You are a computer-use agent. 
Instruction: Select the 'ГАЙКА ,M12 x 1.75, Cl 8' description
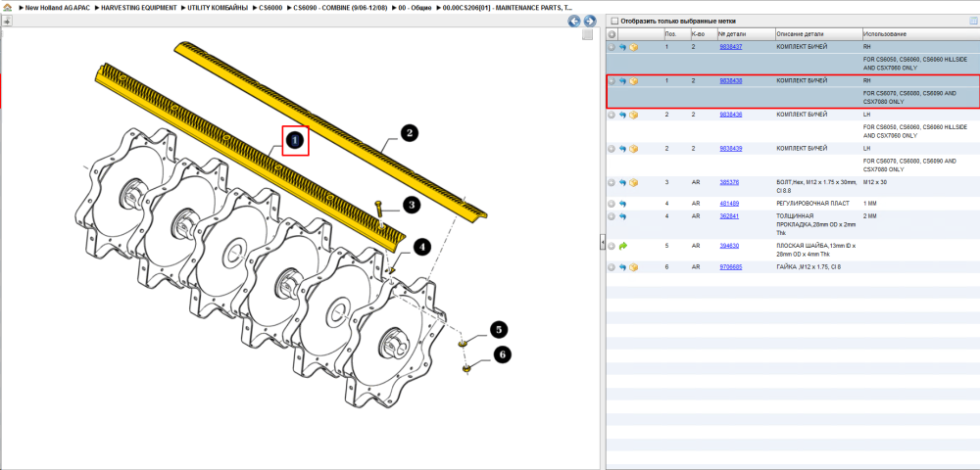coord(809,267)
